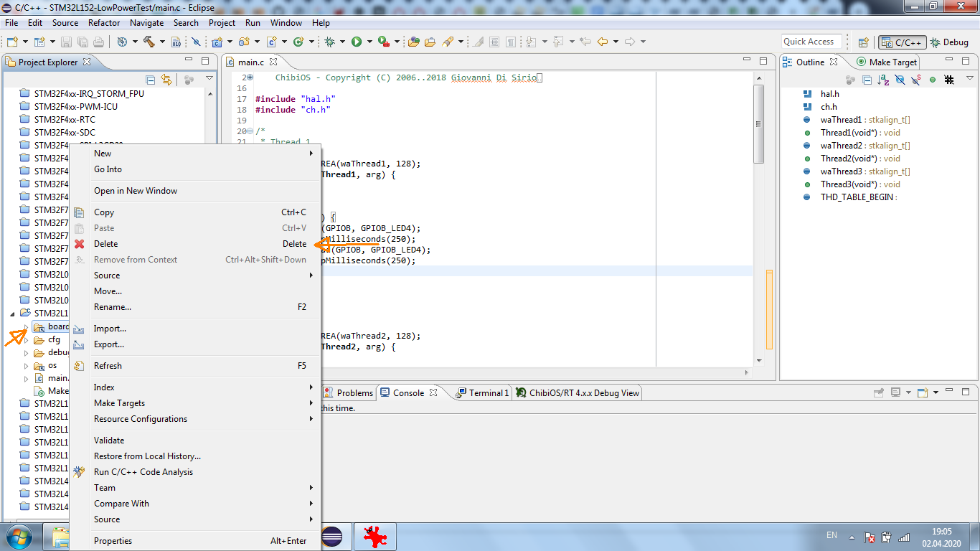
Task: Expand the cfg folder in project tree
Action: tap(27, 340)
